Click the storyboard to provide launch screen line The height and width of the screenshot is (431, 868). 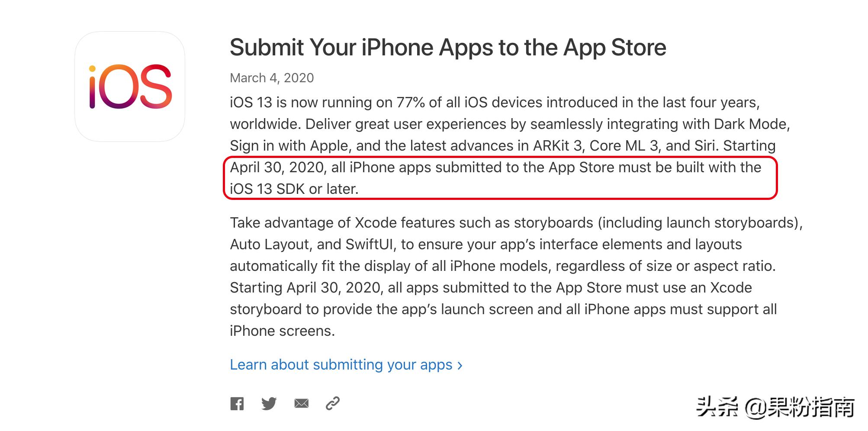[503, 309]
